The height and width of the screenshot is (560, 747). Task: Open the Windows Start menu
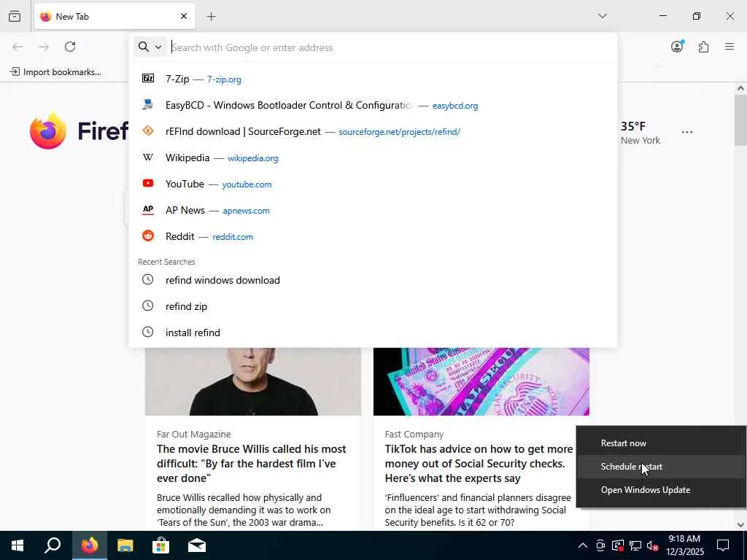click(18, 545)
